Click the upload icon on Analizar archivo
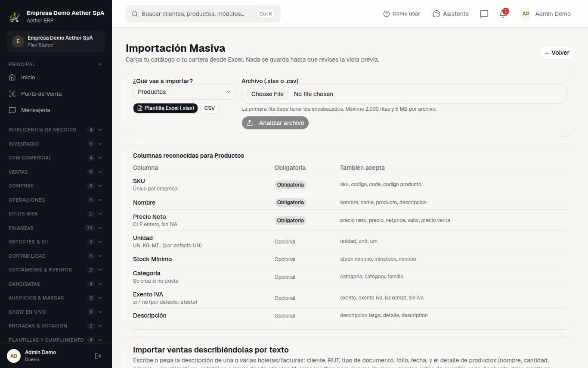This screenshot has width=588, height=368. tap(250, 123)
